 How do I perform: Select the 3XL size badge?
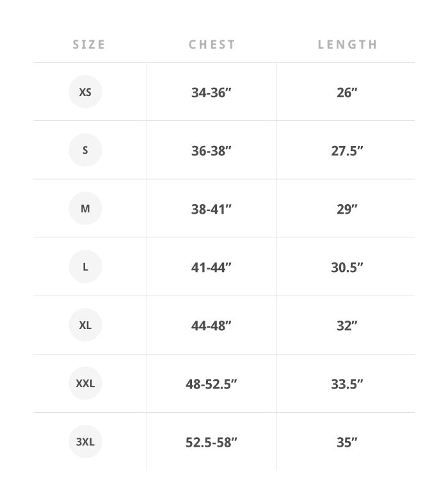[85, 442]
